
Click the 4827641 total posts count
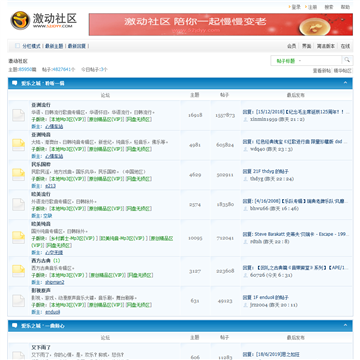(62, 70)
